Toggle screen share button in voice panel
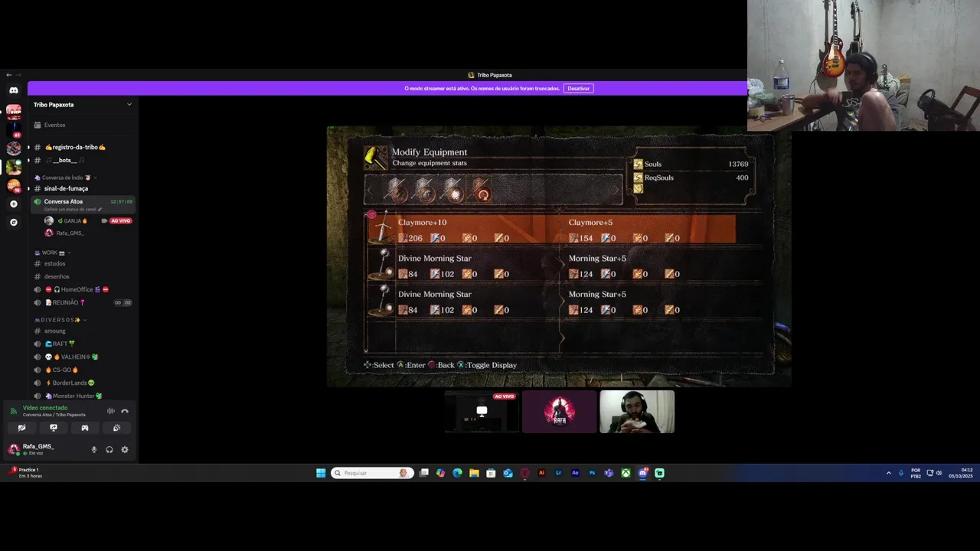This screenshot has width=980, height=551. [54, 428]
